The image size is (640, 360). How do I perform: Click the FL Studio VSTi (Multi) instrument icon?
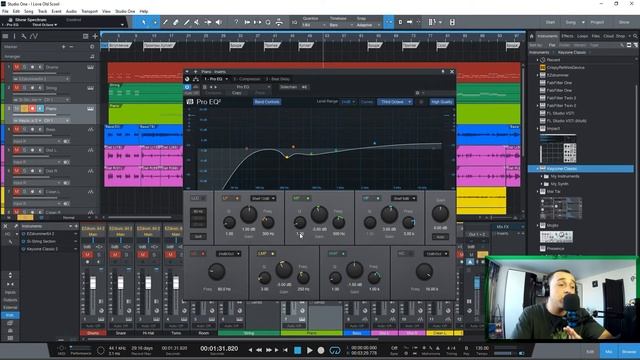[x=543, y=121]
